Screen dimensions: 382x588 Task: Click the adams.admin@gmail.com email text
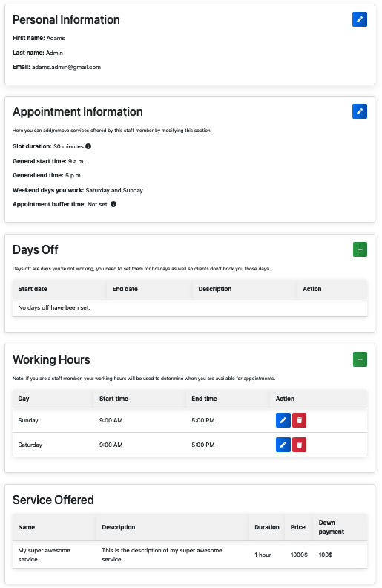(x=66, y=67)
